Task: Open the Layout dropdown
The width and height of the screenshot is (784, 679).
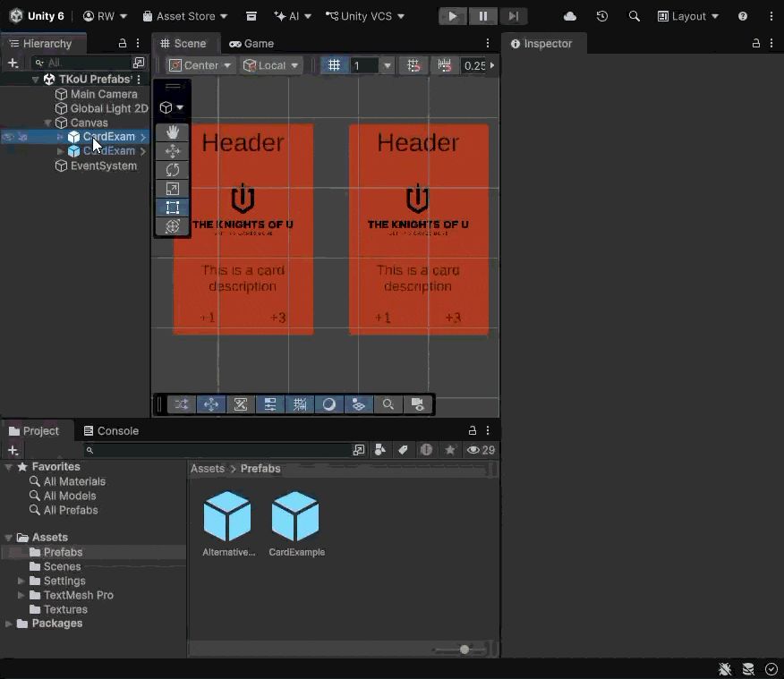Action: click(688, 16)
